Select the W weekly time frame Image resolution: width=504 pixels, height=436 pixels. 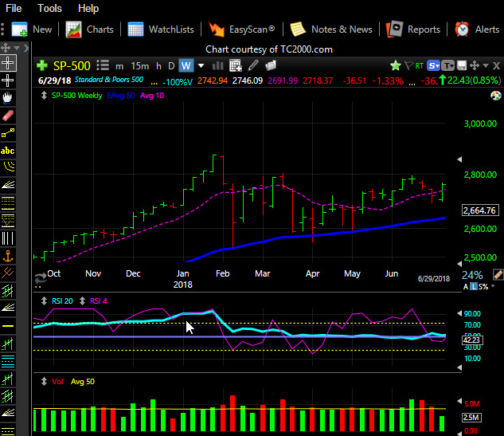186,65
